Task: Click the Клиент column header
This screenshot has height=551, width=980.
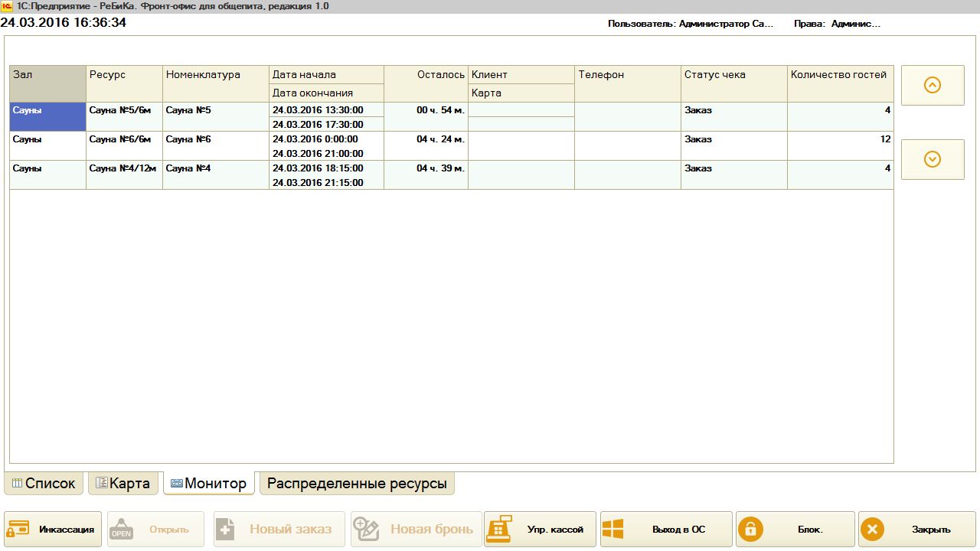Action: pos(521,75)
